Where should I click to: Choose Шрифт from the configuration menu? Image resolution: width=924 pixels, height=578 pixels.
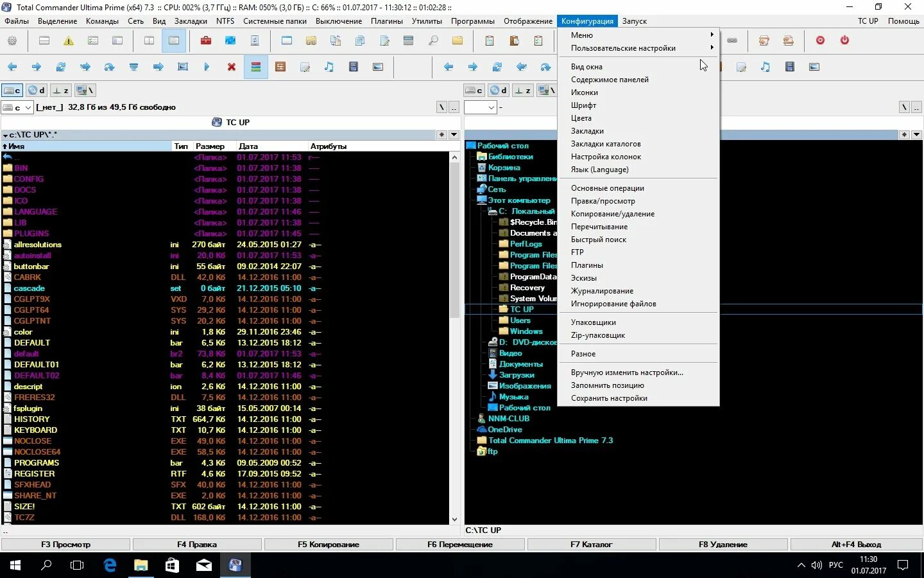638,105
